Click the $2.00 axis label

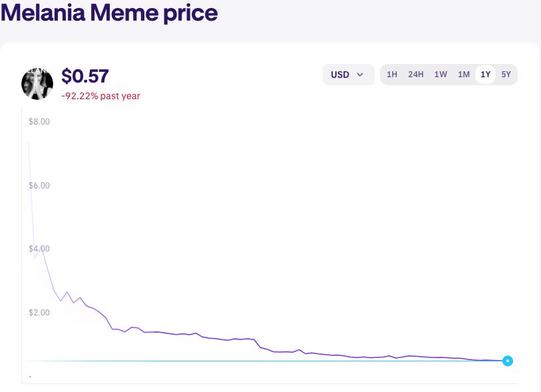(39, 312)
